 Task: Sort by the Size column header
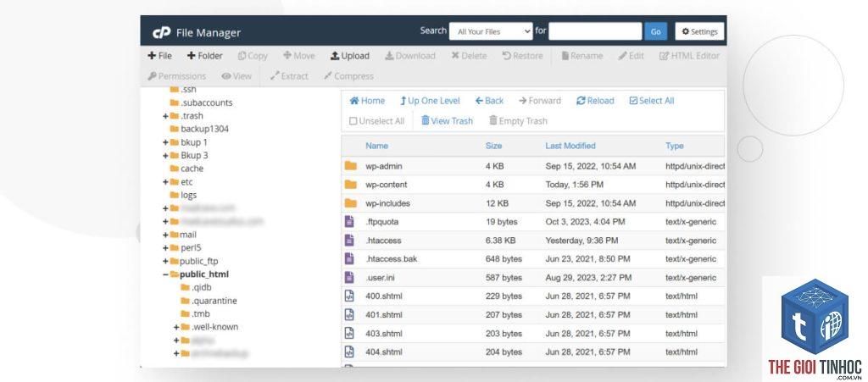point(494,146)
